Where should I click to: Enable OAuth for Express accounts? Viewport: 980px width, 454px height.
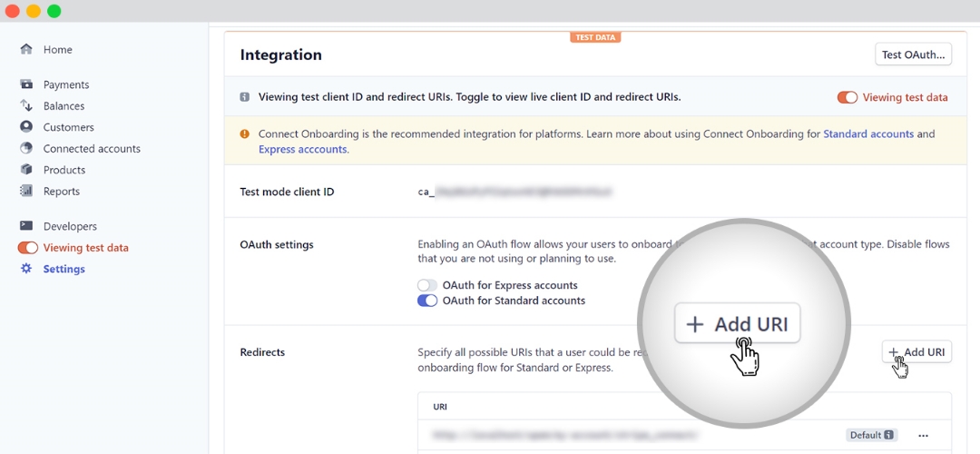click(x=427, y=285)
